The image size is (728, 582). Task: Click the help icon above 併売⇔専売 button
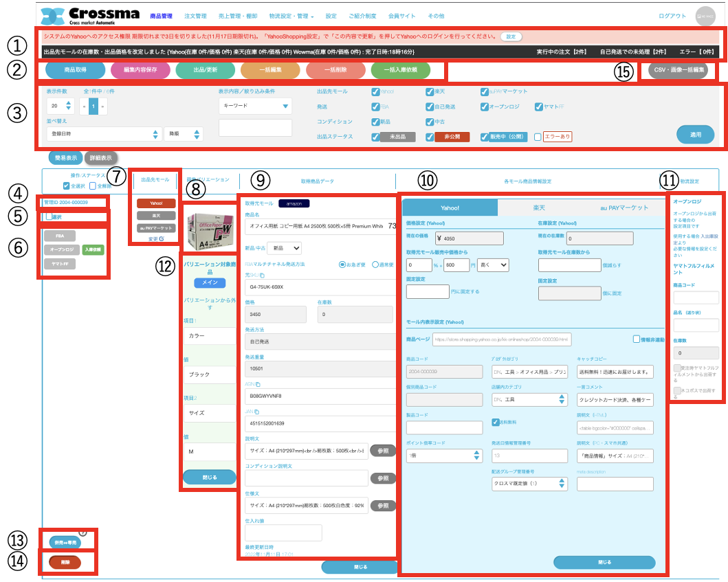pos(82,531)
